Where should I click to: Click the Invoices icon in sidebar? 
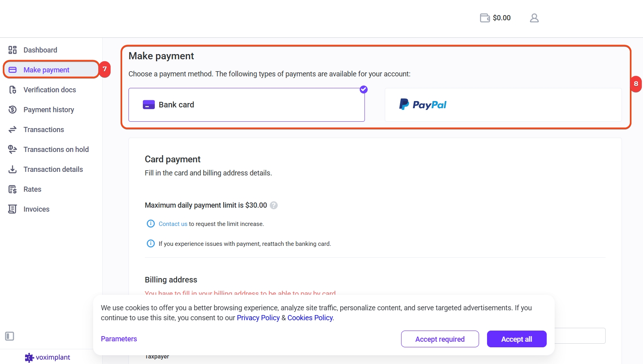[13, 209]
